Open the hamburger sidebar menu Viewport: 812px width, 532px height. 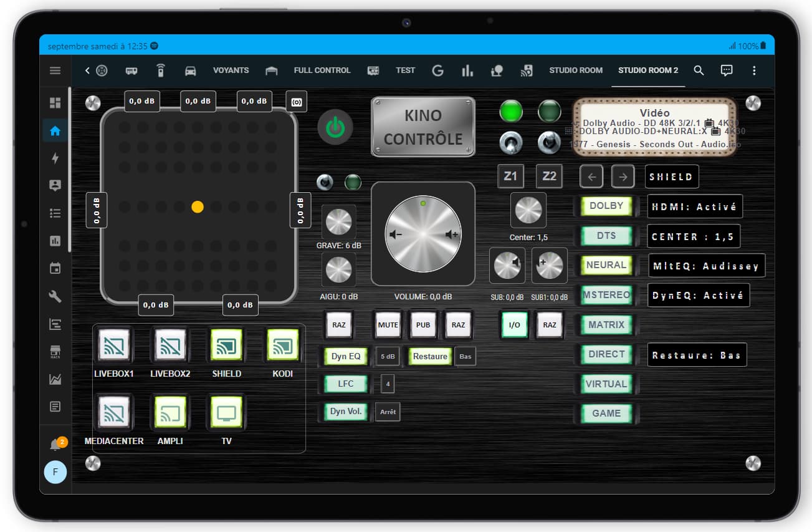(x=55, y=70)
